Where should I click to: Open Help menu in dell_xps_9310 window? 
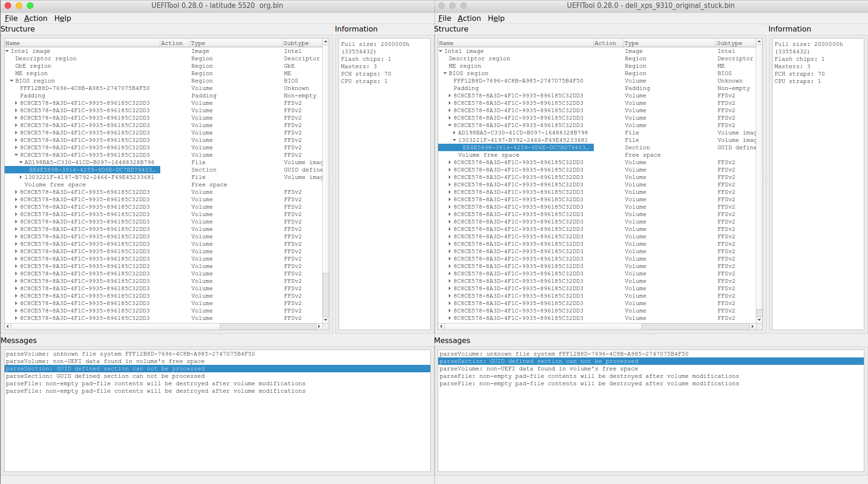[496, 18]
